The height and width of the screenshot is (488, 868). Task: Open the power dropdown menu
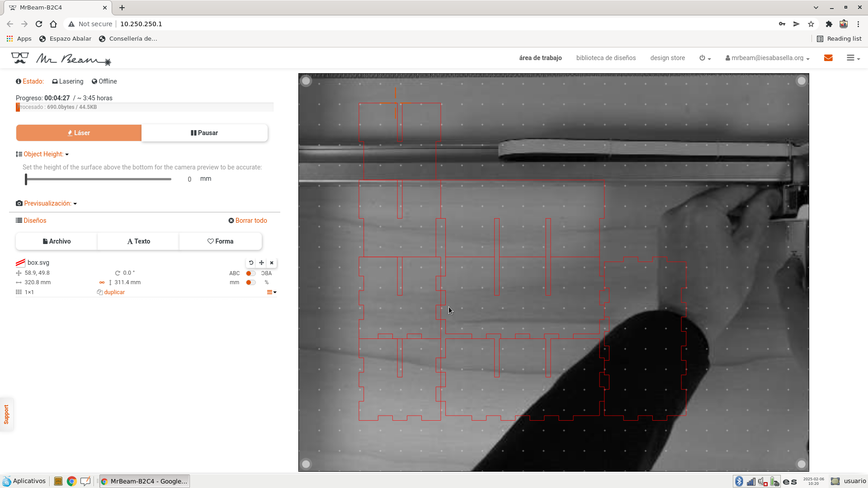click(705, 58)
